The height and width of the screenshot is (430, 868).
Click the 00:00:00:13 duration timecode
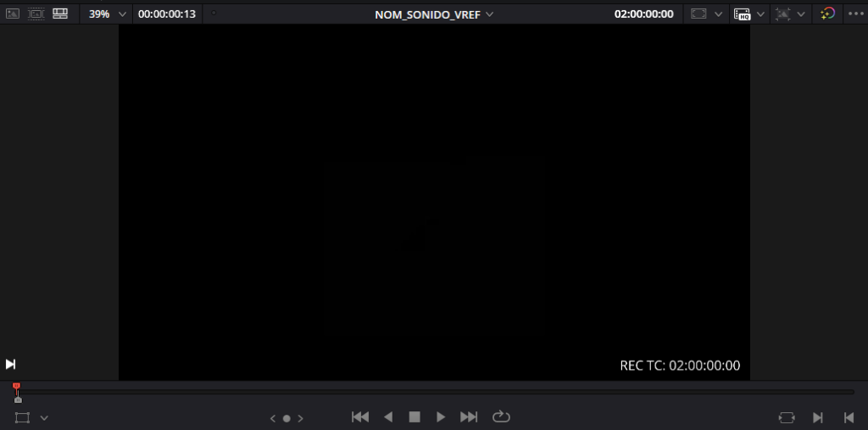point(167,14)
